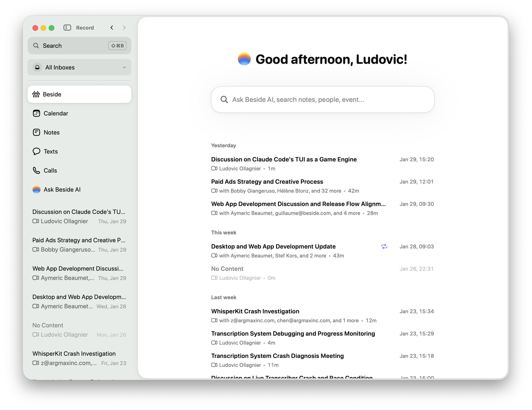Click the Jan 23, 15:34 timestamp
The height and width of the screenshot is (410, 532).
point(417,311)
